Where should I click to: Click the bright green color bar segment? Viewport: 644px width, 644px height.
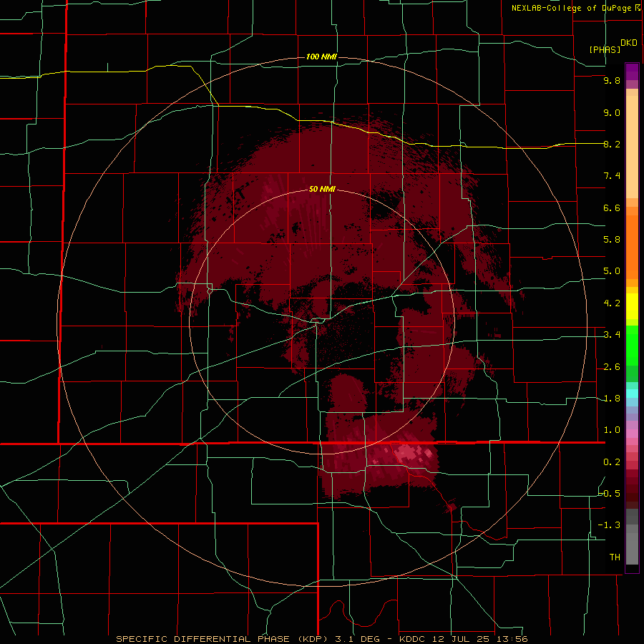tap(632, 346)
